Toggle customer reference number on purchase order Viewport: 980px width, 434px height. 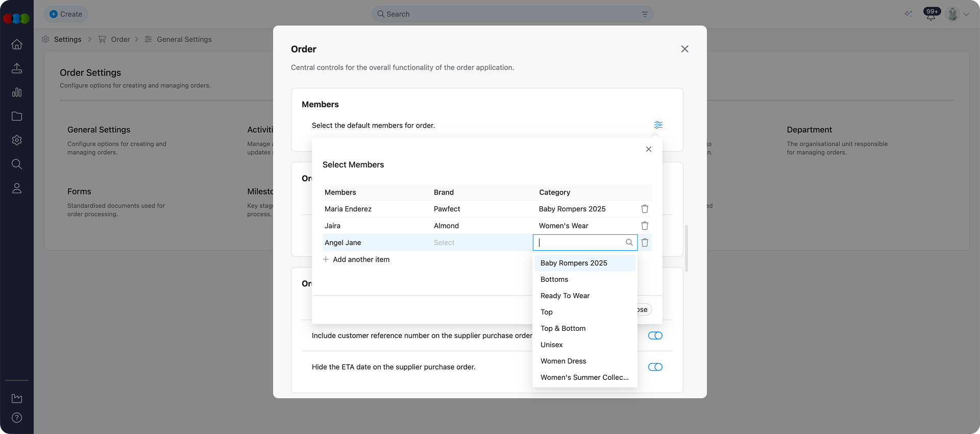[655, 335]
